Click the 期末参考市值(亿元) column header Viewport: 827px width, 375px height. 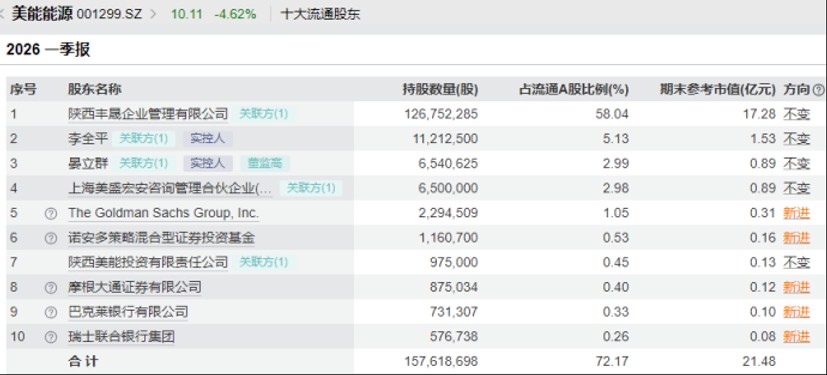pos(718,90)
